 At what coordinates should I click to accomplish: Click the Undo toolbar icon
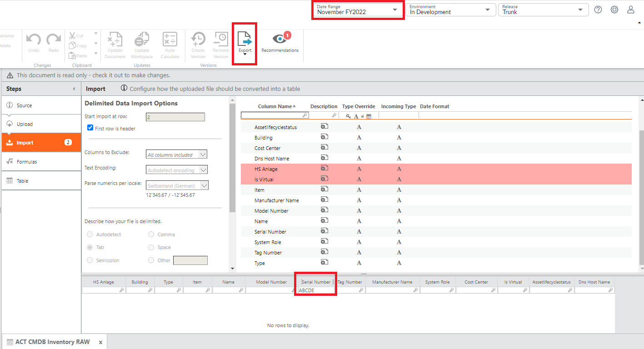pos(34,40)
